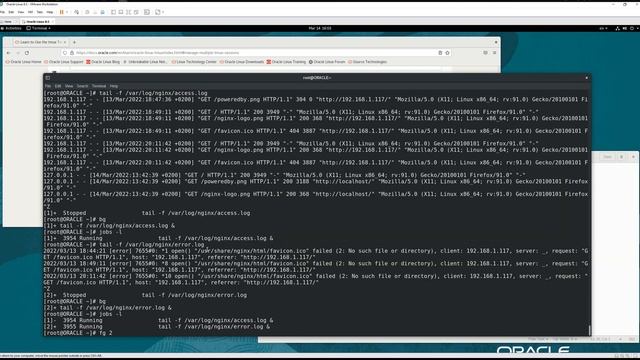
Task: Open the terminal Edit menu
Action: 58,86
